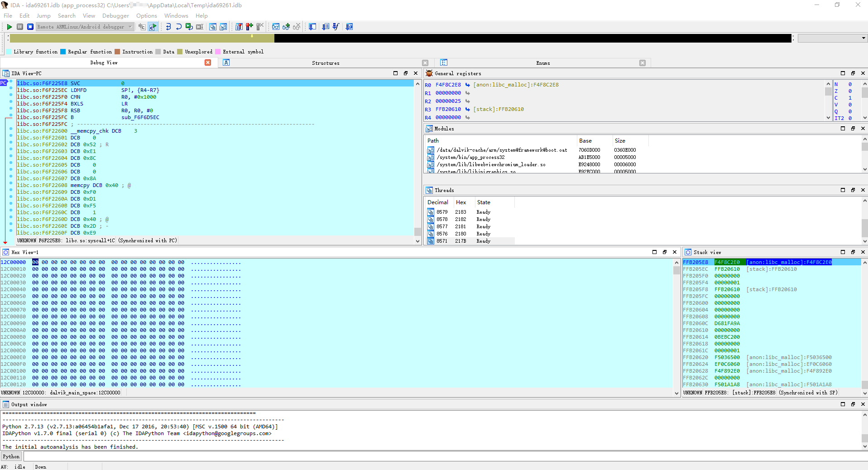The width and height of the screenshot is (868, 470).
Task: Open the Options menu
Action: 147,15
